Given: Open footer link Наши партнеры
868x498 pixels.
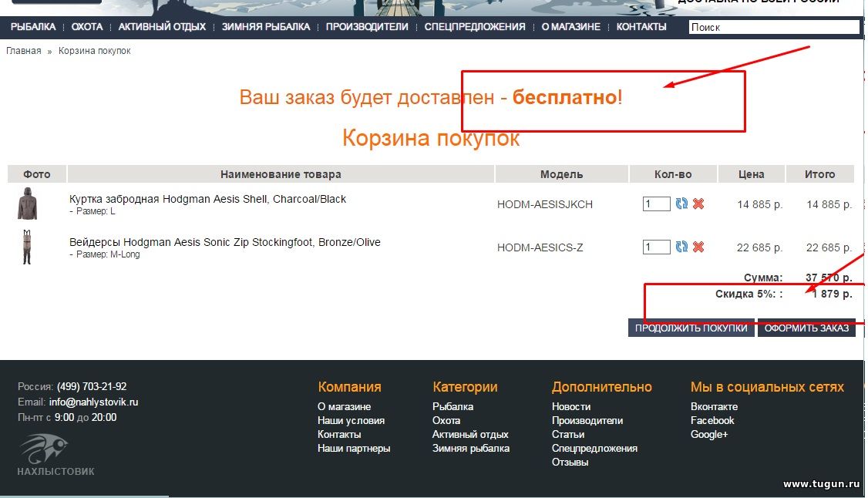Looking at the screenshot, I should tap(354, 448).
